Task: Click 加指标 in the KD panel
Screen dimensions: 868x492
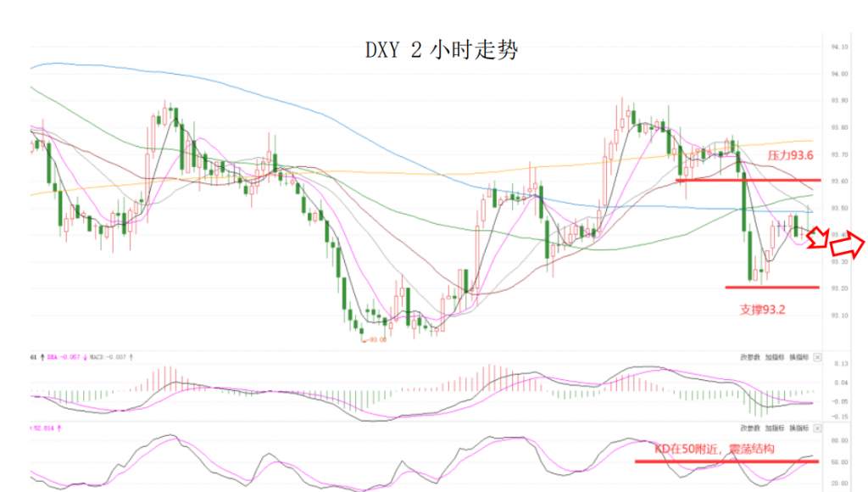Action: 775,428
